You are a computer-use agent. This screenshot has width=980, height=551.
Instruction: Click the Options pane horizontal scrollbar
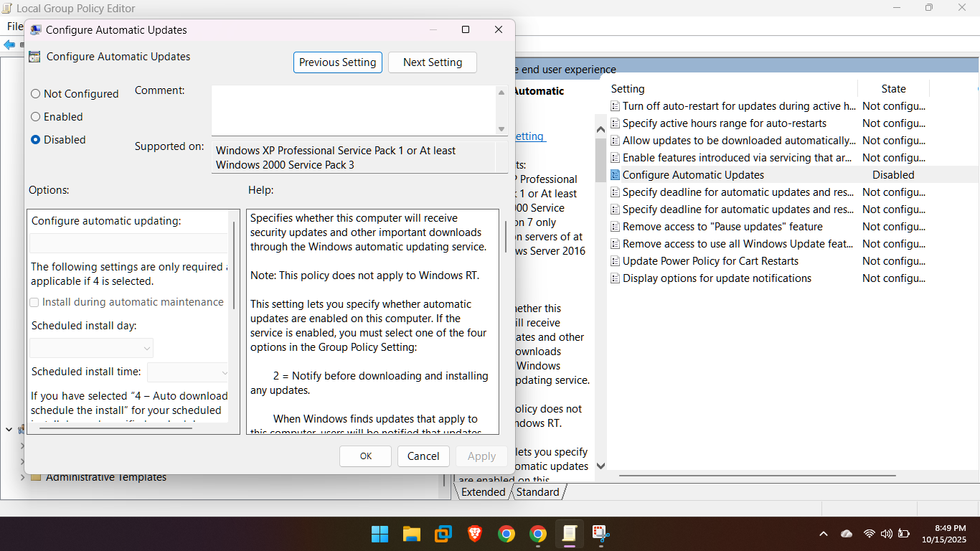click(x=115, y=428)
